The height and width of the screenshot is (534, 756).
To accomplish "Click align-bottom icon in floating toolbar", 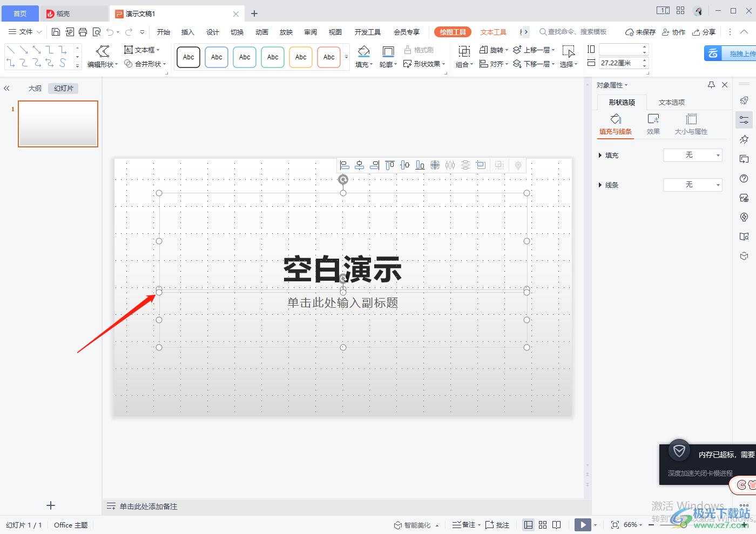I will pyautogui.click(x=420, y=165).
